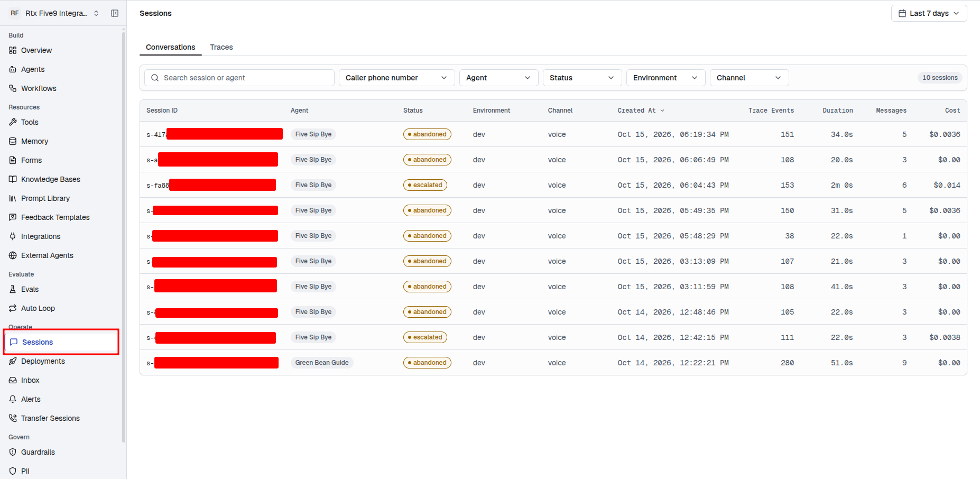Click the Trace Events column header
980x479 pixels.
[771, 110]
